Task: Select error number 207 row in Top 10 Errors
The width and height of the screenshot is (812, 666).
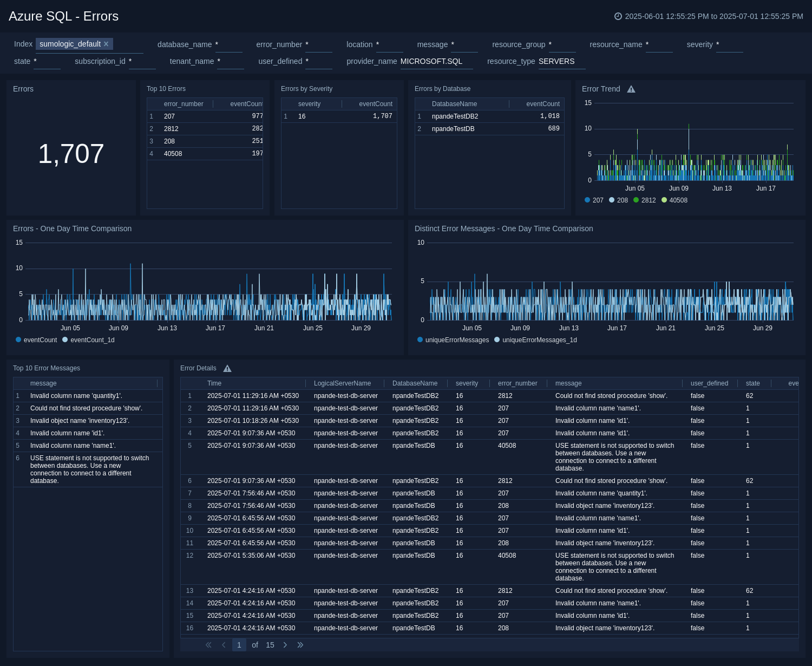Action: click(x=205, y=116)
